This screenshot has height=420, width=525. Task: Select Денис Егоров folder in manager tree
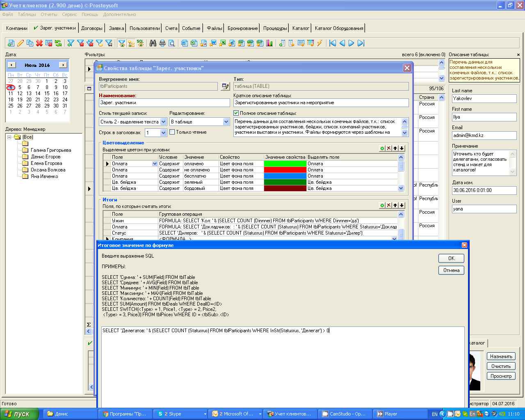45,157
